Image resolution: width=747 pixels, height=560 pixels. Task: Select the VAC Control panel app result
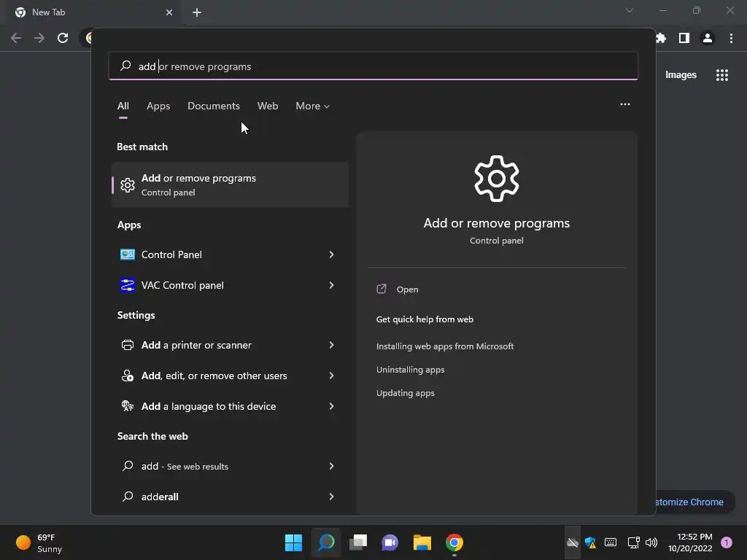(230, 285)
